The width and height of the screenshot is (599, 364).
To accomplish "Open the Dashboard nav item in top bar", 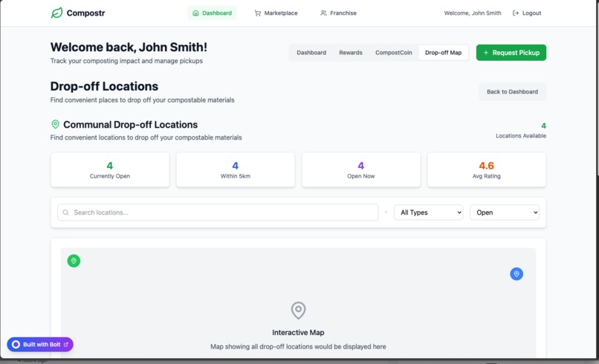I will pyautogui.click(x=212, y=13).
